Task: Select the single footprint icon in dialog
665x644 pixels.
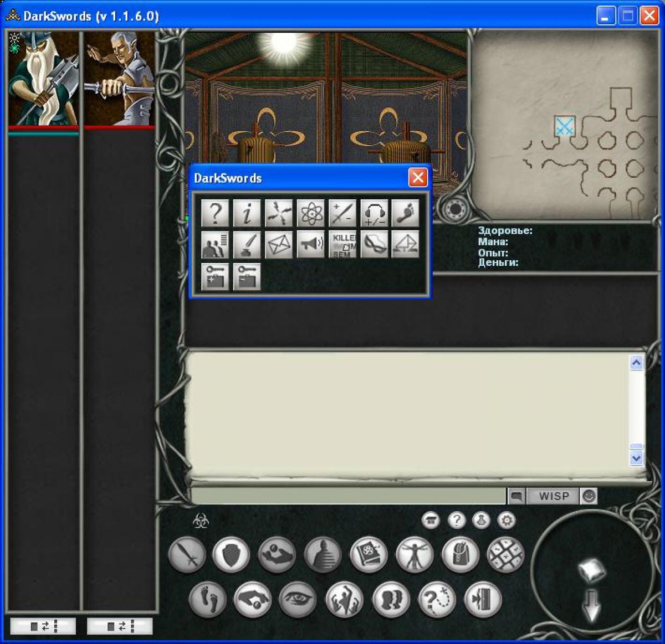Action: coord(406,213)
